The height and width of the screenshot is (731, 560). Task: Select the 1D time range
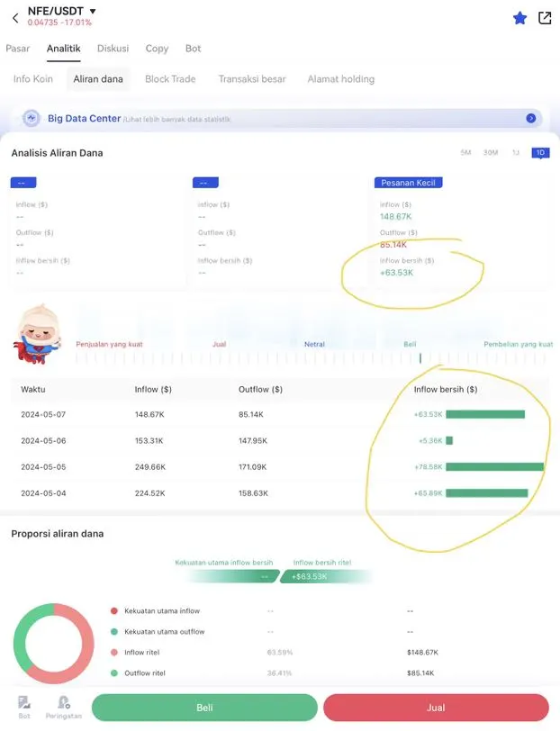pos(540,152)
